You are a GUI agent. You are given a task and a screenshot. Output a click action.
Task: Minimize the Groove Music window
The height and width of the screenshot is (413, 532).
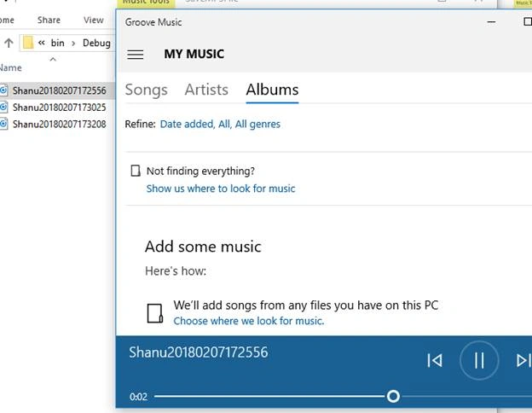491,22
